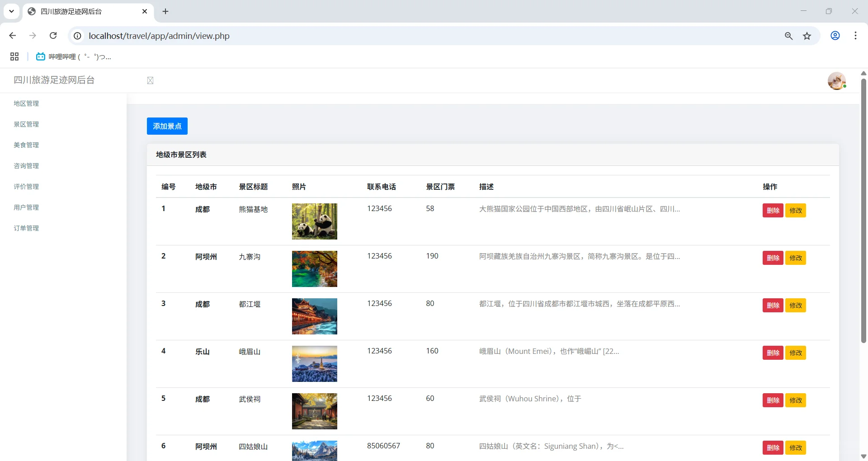Click the sidebar collapse icon beside the site title
This screenshot has width=868, height=461.
point(150,80)
